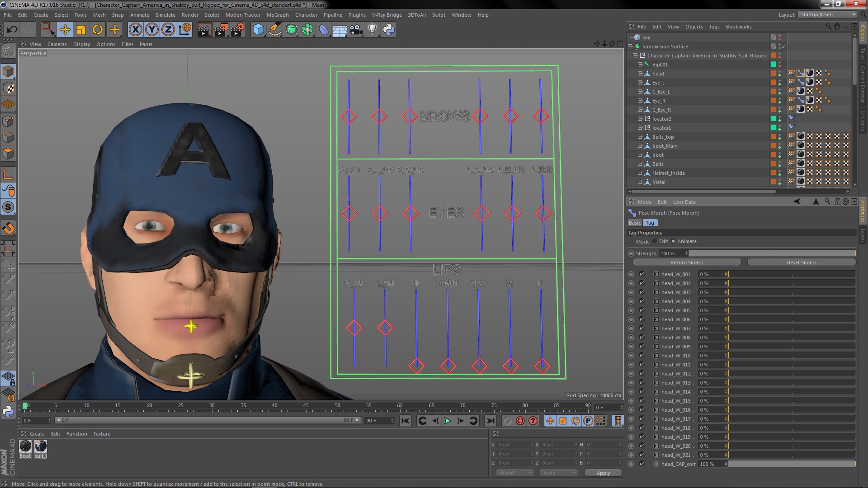Click the Record Sliders button

(x=687, y=263)
